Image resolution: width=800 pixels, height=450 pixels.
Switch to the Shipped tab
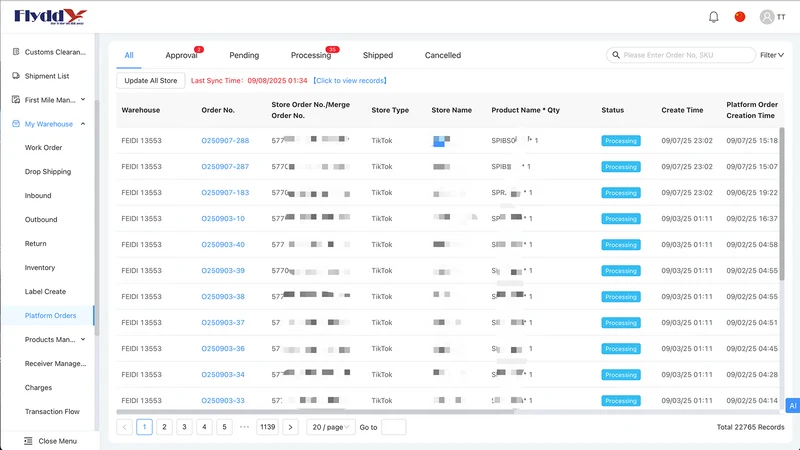point(378,55)
